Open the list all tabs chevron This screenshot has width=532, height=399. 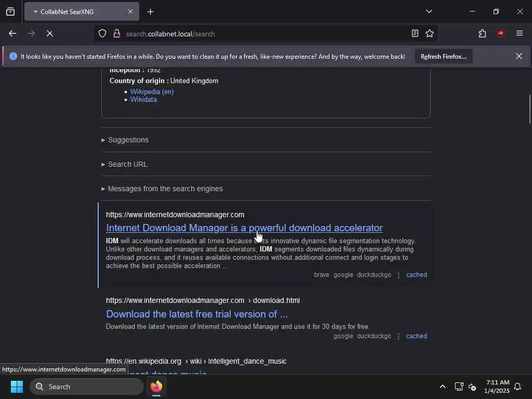coord(429,11)
